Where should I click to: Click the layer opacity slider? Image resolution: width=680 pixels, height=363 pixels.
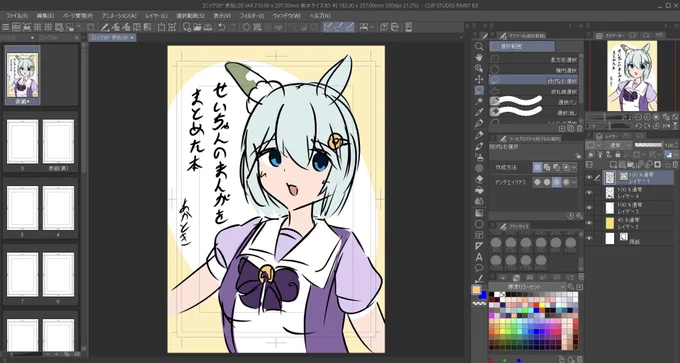pyautogui.click(x=648, y=145)
